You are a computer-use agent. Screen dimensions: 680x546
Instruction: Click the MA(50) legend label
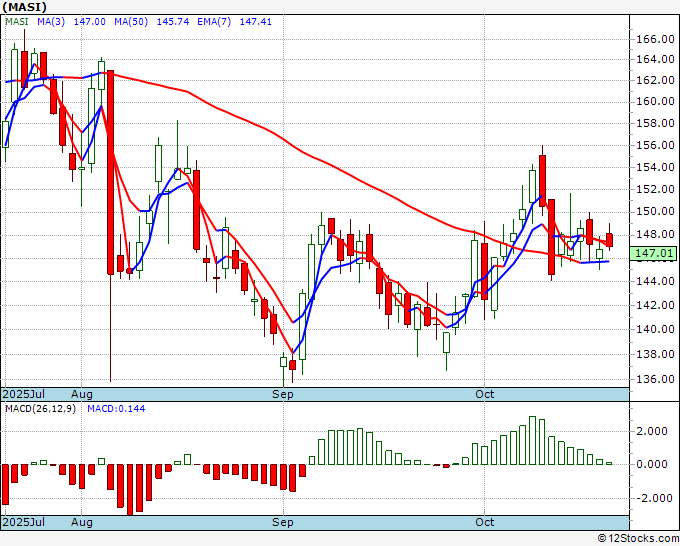coord(131,22)
